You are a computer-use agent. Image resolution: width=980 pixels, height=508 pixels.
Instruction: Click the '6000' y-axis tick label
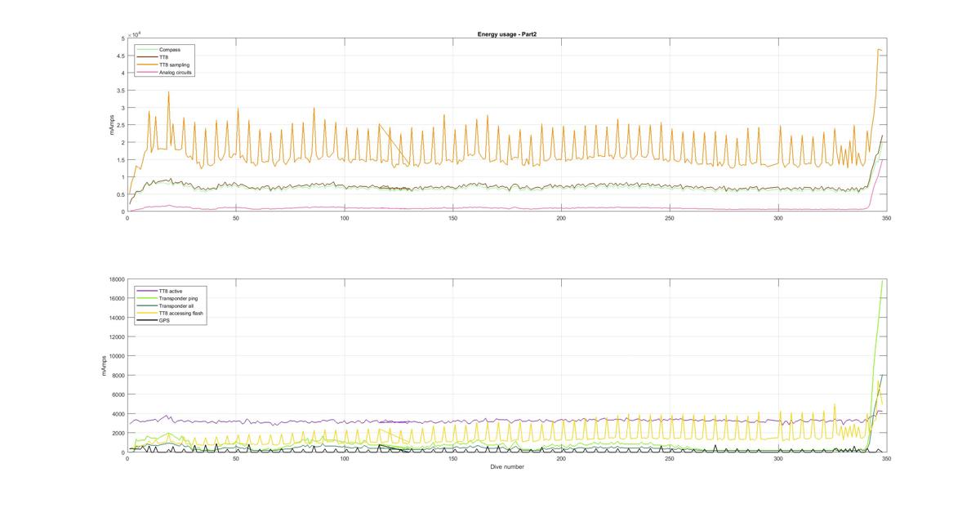coord(118,394)
